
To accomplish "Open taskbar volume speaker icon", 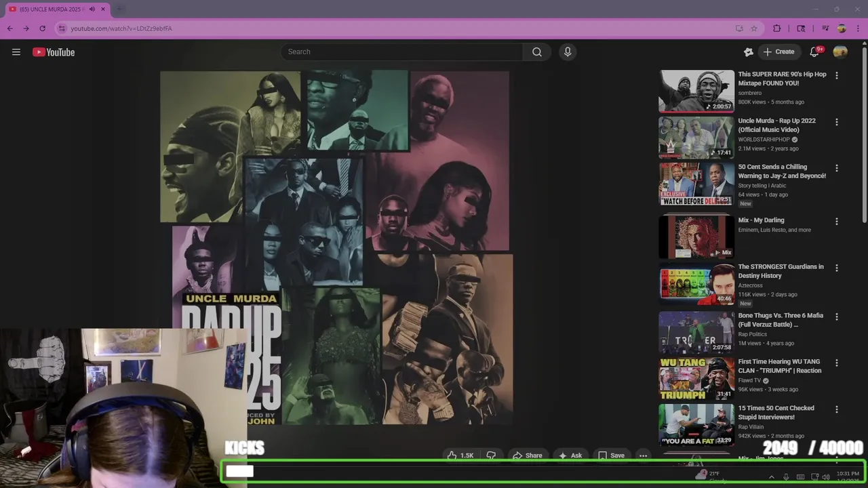I will pos(826,477).
